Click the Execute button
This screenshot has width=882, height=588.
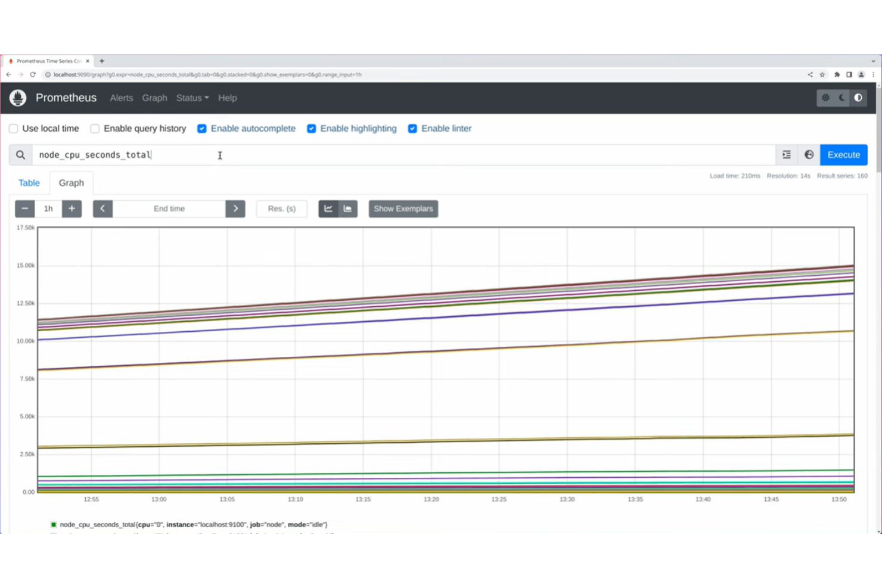[843, 154]
